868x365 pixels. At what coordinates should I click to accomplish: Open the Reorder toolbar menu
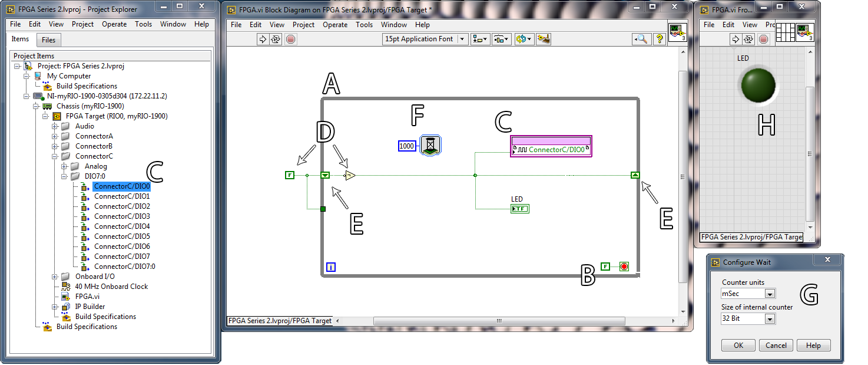coord(524,40)
